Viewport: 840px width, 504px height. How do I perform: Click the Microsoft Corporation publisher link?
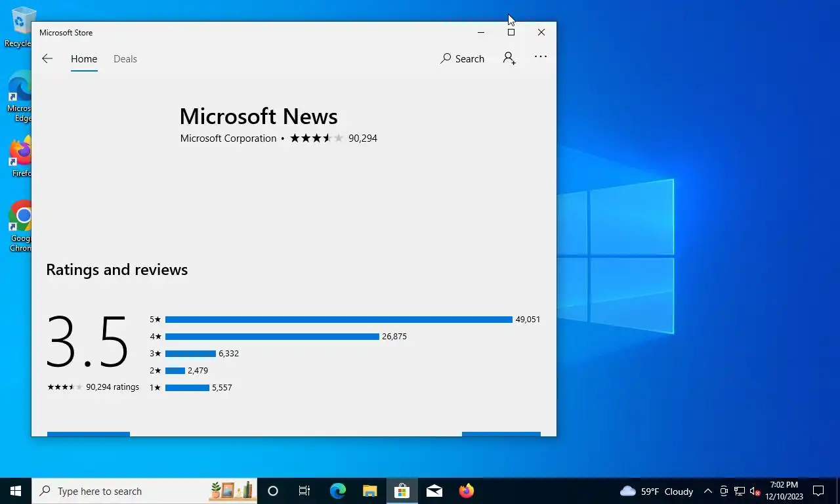[x=228, y=138]
